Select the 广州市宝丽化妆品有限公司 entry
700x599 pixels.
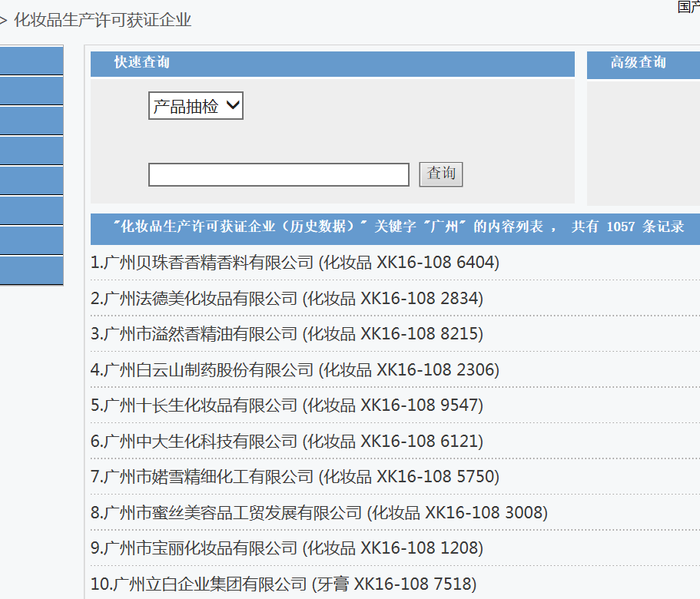point(287,548)
